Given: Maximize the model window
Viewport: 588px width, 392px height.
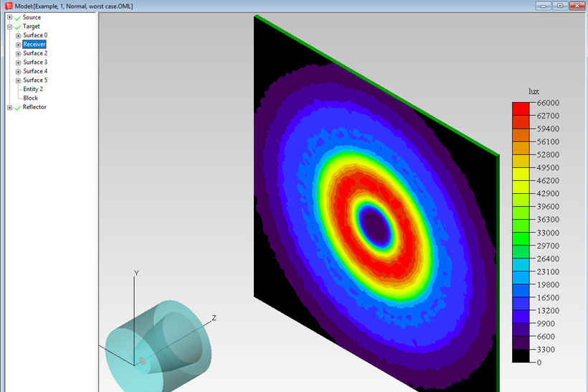Looking at the screenshot, I should coord(560,6).
